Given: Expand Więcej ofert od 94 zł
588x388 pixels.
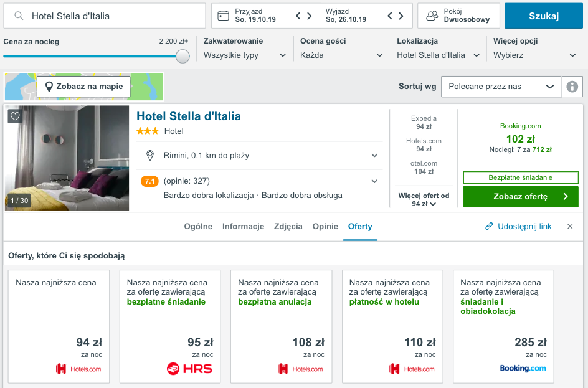Looking at the screenshot, I should [424, 200].
